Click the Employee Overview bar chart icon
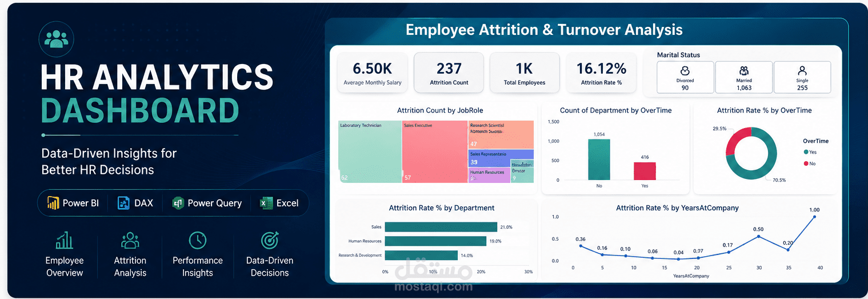The width and height of the screenshot is (868, 299). (65, 240)
